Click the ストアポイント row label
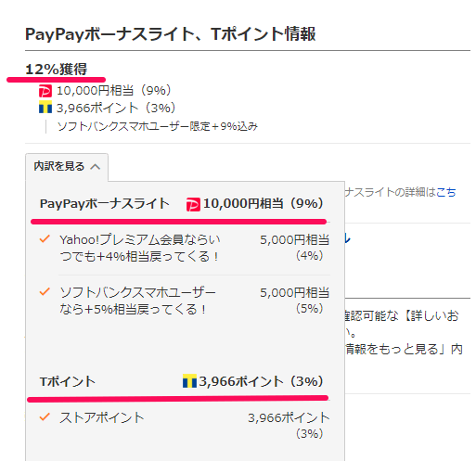The width and height of the screenshot is (476, 461). pyautogui.click(x=102, y=417)
